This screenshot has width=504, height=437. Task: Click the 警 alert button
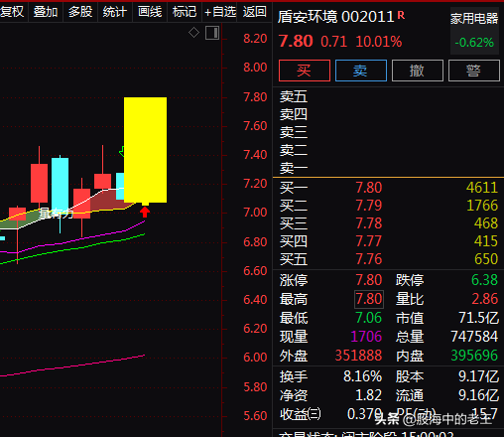coord(474,71)
